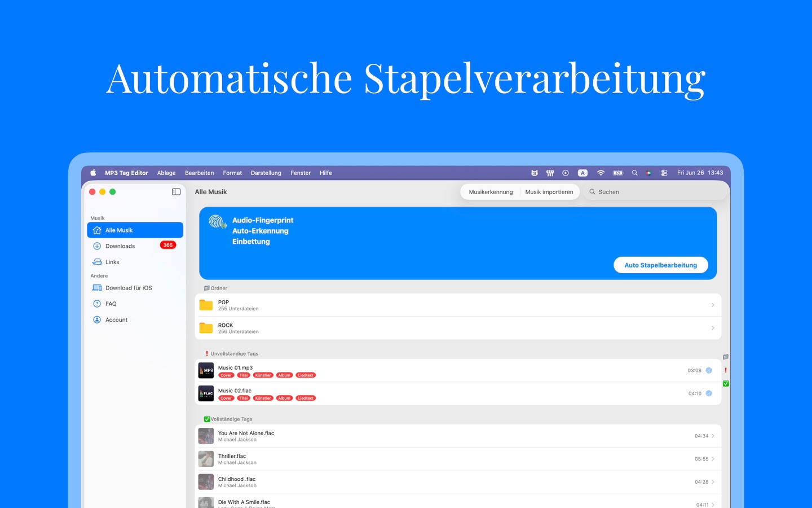This screenshot has width=812, height=508.
Task: Click the Wi-Fi icon in the menu bar
Action: (601, 173)
